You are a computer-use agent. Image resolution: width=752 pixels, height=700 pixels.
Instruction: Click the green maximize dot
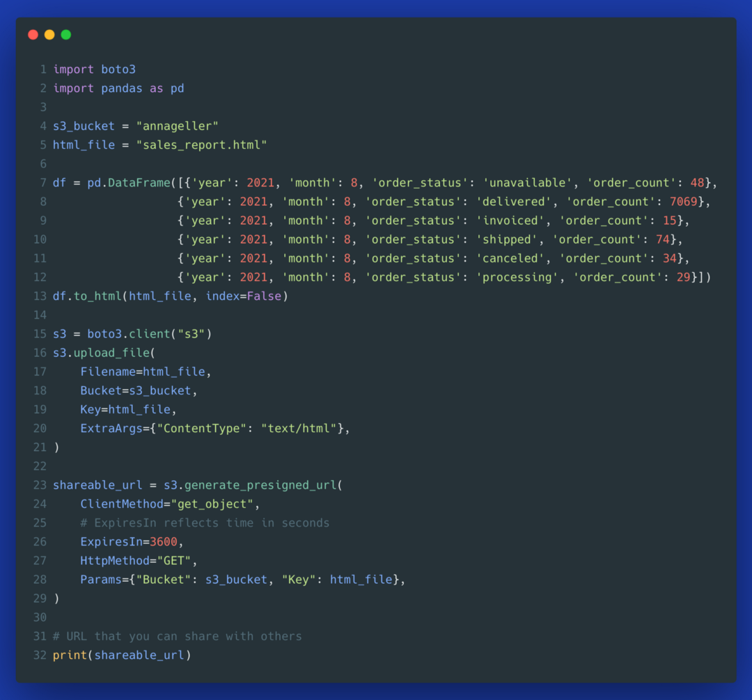coord(66,35)
